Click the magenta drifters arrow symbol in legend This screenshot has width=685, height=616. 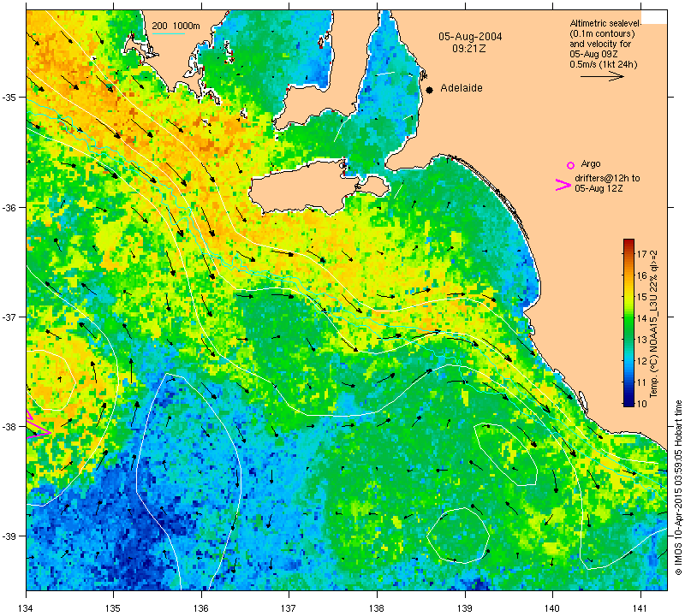coord(563,185)
